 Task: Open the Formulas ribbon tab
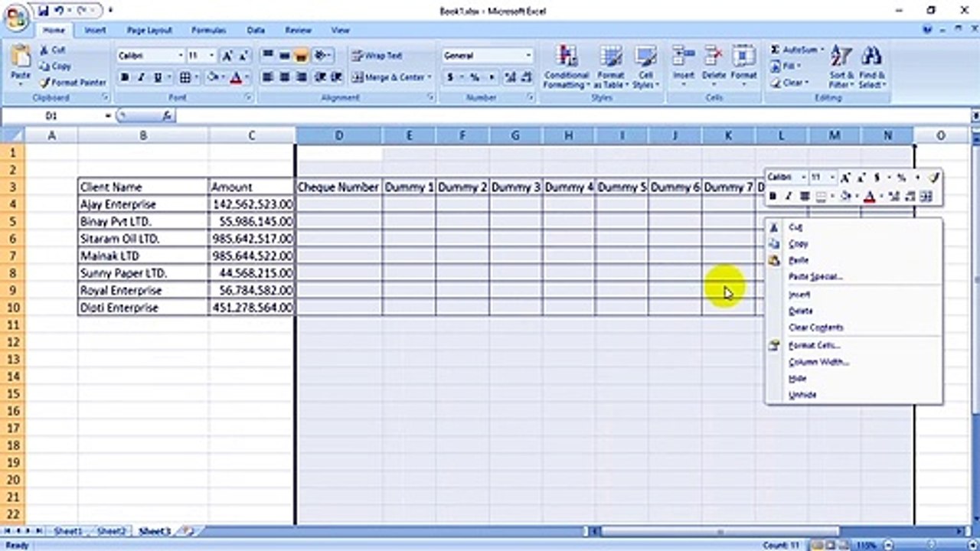(208, 30)
